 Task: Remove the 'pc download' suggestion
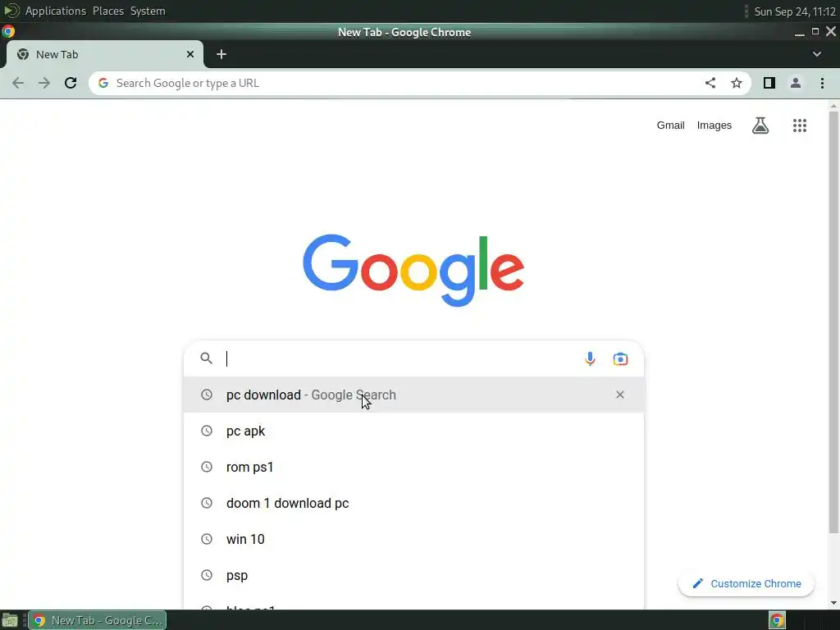620,395
